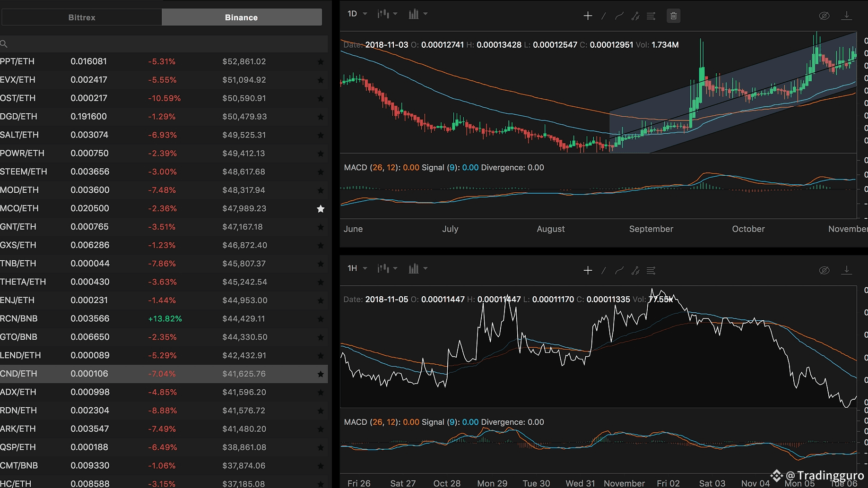Toggle drawing visibility on the 1D chart
This screenshot has width=868, height=488.
point(824,16)
